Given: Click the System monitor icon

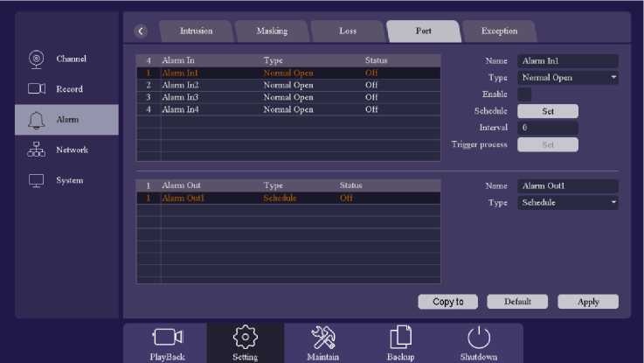Looking at the screenshot, I should pos(37,180).
